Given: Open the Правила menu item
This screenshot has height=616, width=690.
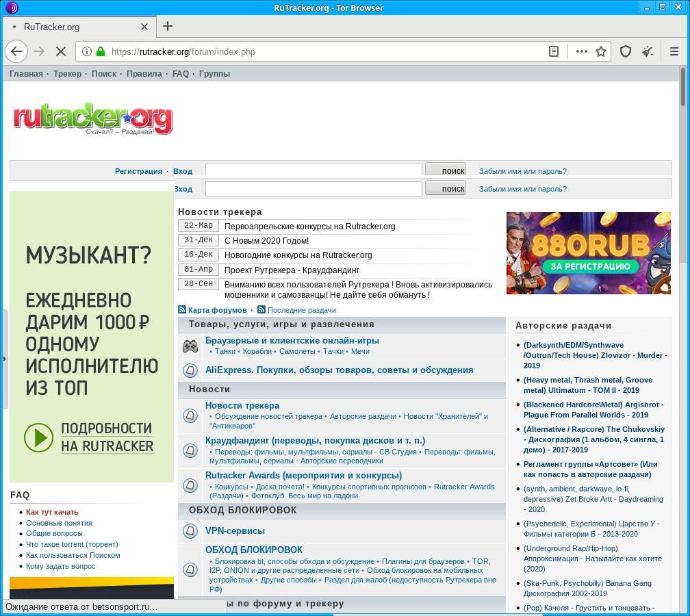Looking at the screenshot, I should click(x=144, y=73).
